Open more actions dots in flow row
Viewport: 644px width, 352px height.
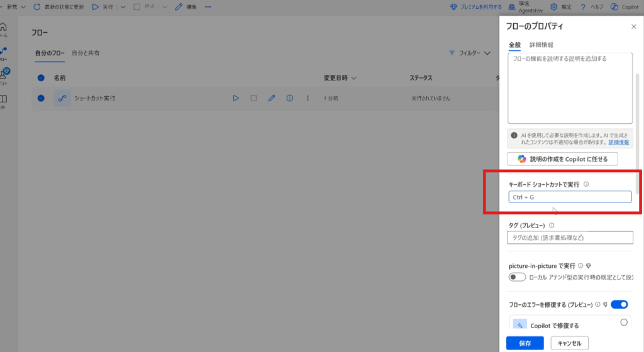[308, 98]
